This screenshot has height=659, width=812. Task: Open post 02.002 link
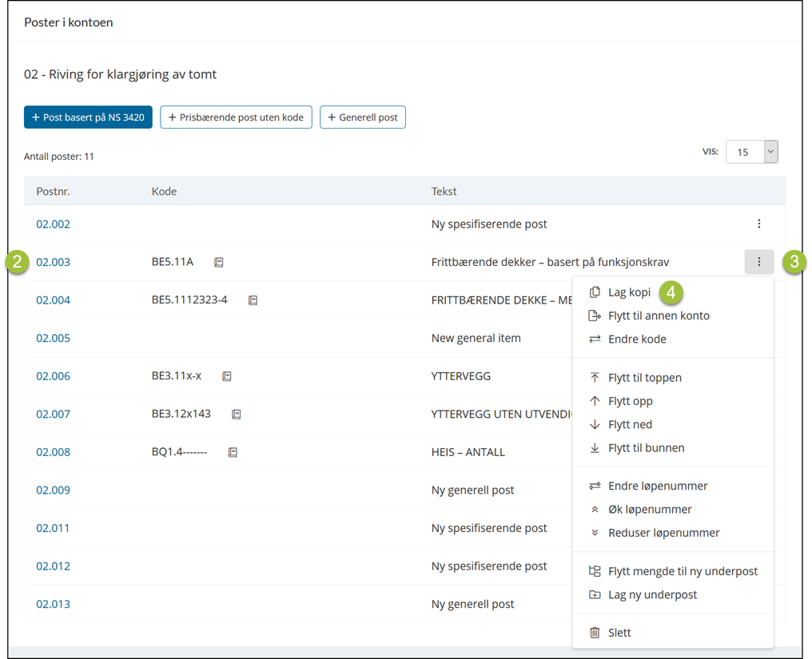click(53, 224)
